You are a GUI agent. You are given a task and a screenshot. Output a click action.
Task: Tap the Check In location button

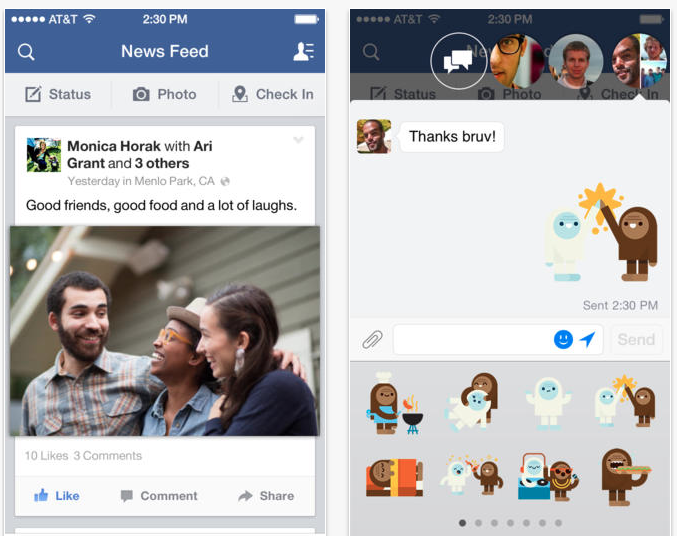(272, 94)
